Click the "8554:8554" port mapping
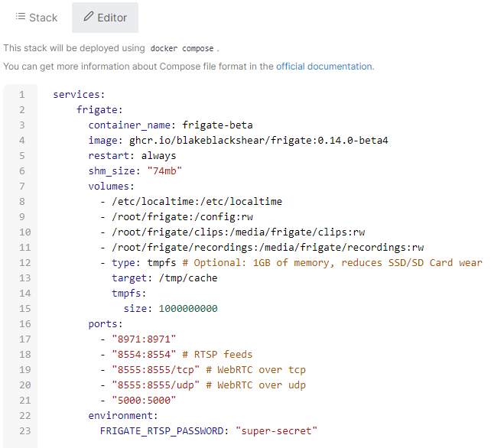 [144, 355]
